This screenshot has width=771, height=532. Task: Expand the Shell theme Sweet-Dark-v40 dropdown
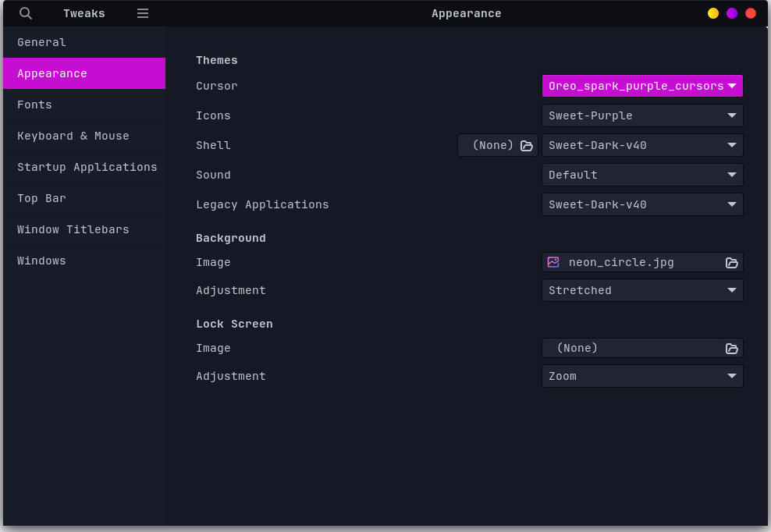tap(641, 145)
